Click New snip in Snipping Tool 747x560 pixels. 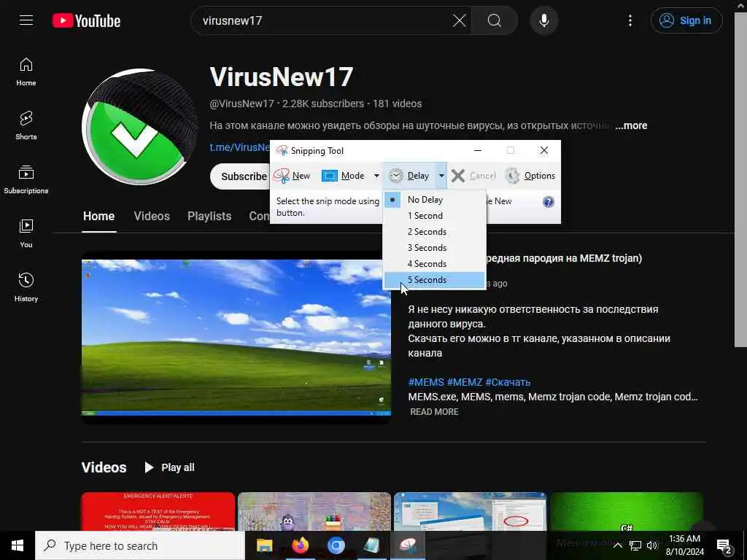point(292,176)
